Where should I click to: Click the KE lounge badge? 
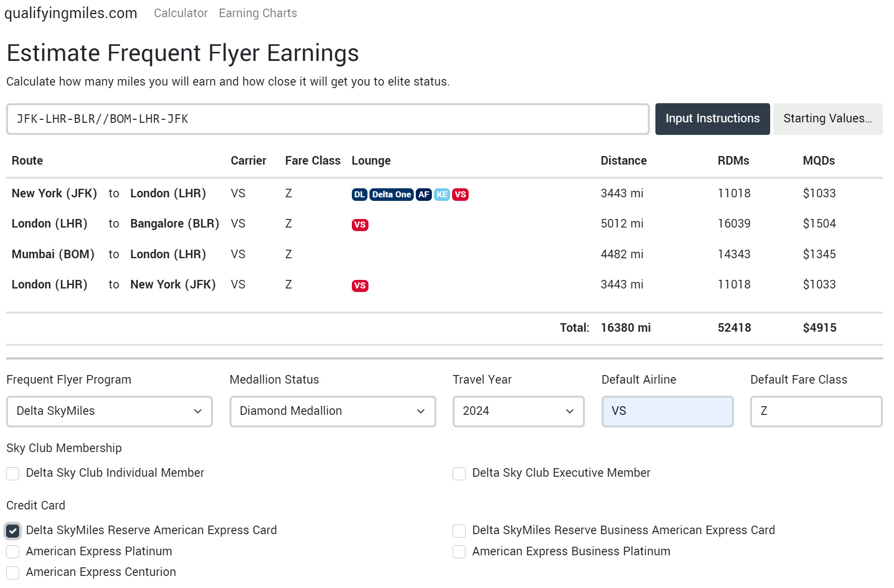(x=442, y=194)
